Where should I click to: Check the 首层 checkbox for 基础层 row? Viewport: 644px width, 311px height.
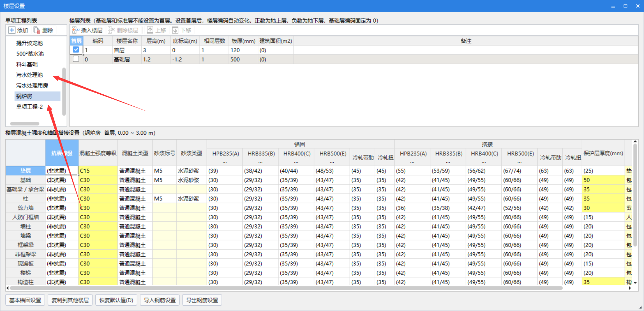pyautogui.click(x=76, y=59)
